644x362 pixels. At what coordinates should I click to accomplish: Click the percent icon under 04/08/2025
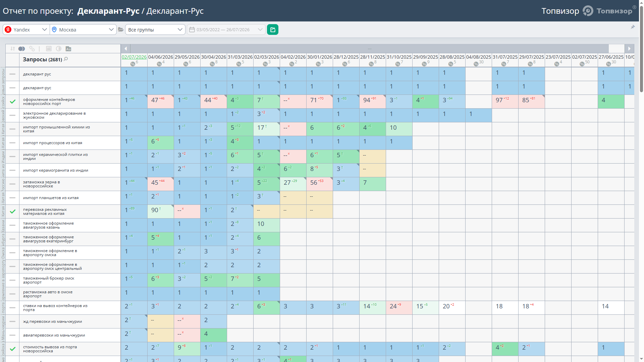(476, 64)
